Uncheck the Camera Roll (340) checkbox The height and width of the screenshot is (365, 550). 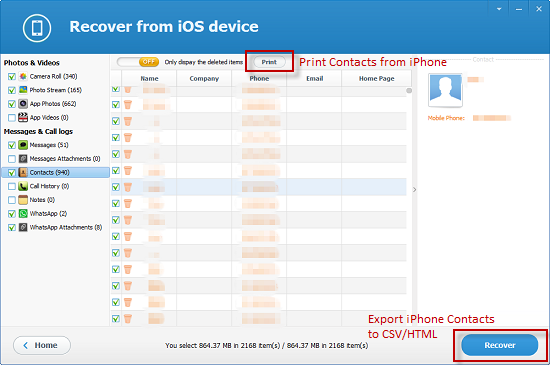coord(12,76)
